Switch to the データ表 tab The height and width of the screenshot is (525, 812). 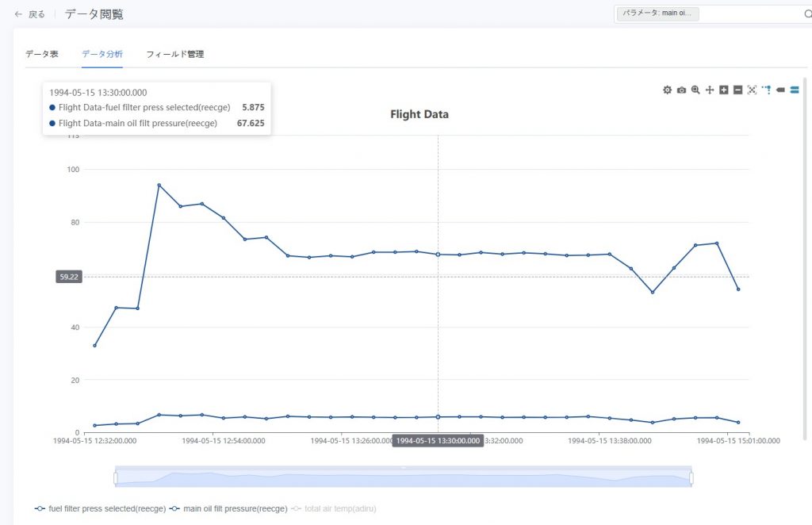(x=42, y=54)
